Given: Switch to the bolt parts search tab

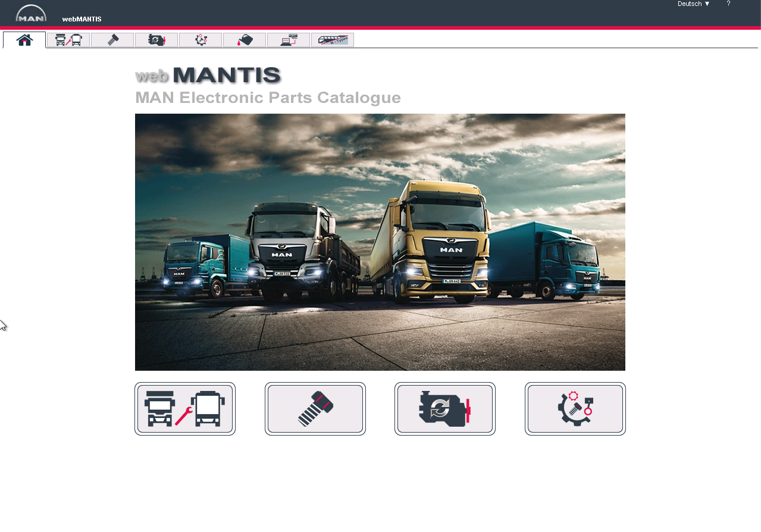Looking at the screenshot, I should [112, 40].
